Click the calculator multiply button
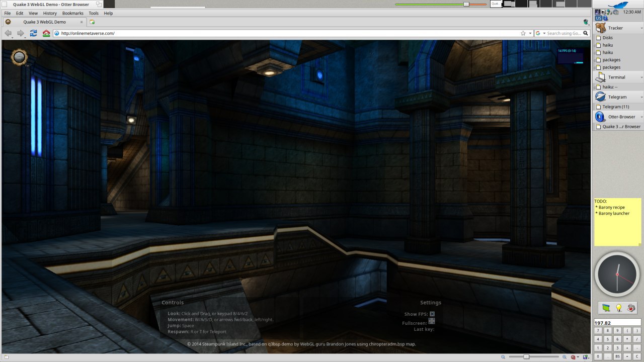The width and height of the screenshot is (644, 362). click(627, 339)
